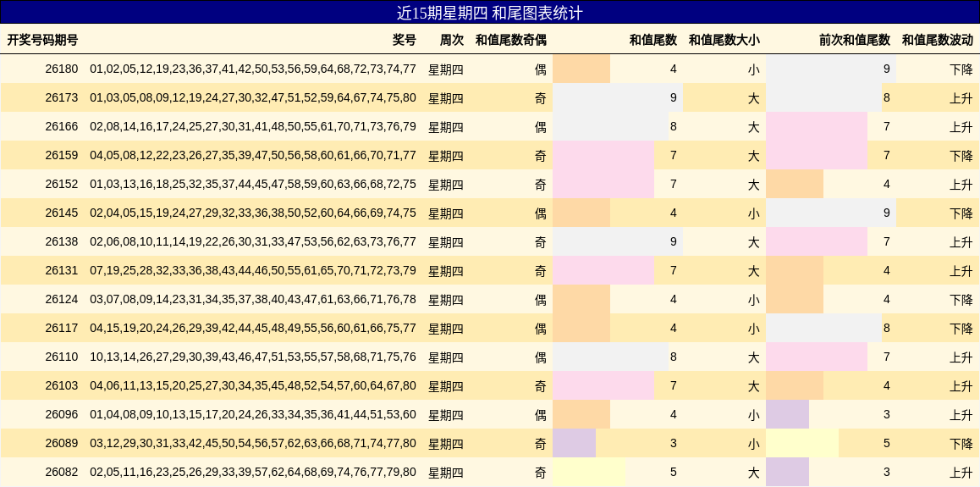This screenshot has height=487, width=980.
Task: Click 小 size cell in row 26145
Action: coord(754,213)
